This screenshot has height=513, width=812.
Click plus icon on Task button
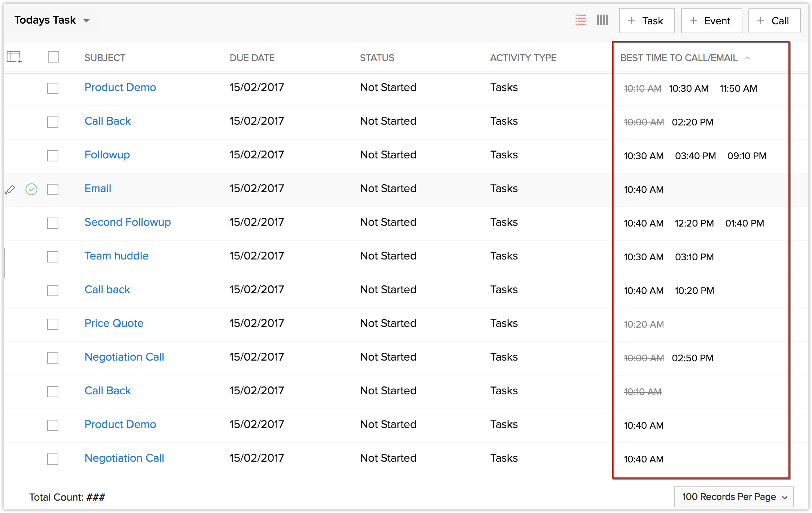tap(631, 21)
